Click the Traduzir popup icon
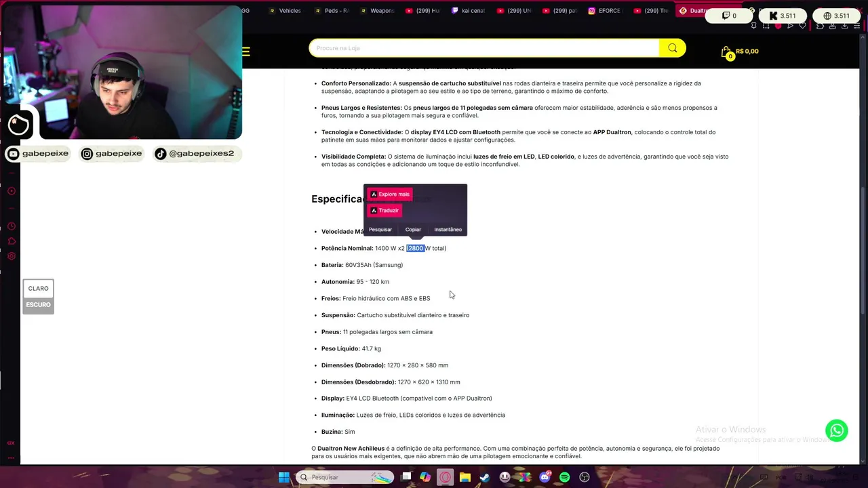The height and width of the screenshot is (488, 868). (x=374, y=211)
